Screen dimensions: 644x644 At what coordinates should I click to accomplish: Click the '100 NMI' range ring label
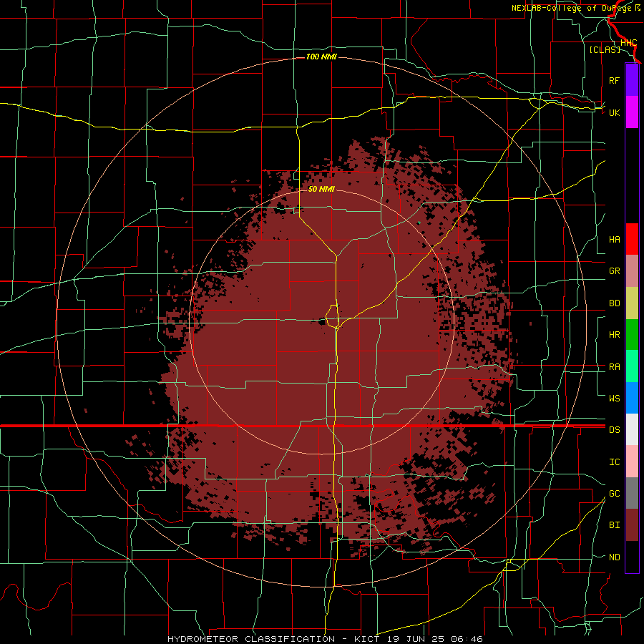pos(321,57)
